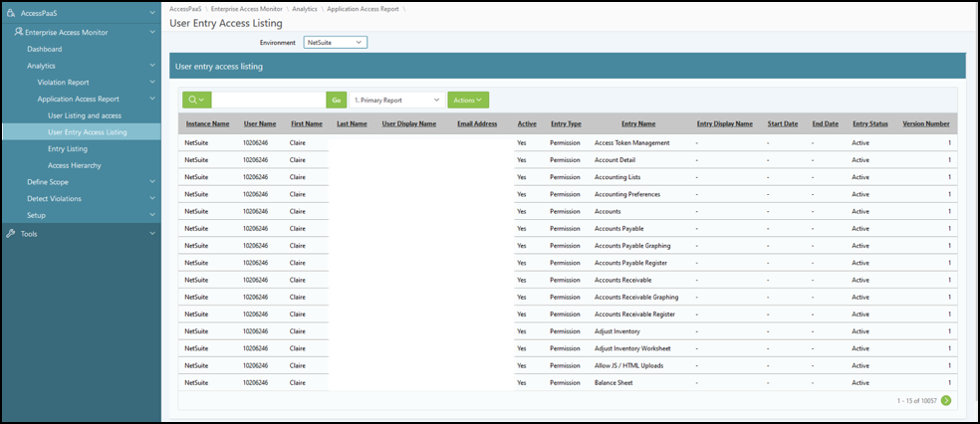The width and height of the screenshot is (980, 424).
Task: Click AccessPaaS breadcrumb link
Action: pyautogui.click(x=185, y=9)
